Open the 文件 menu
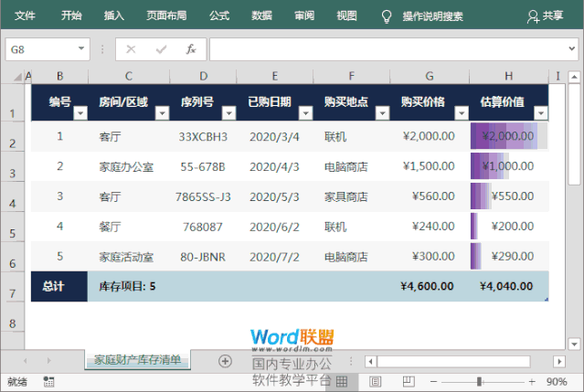This screenshot has width=584, height=392. [x=25, y=16]
